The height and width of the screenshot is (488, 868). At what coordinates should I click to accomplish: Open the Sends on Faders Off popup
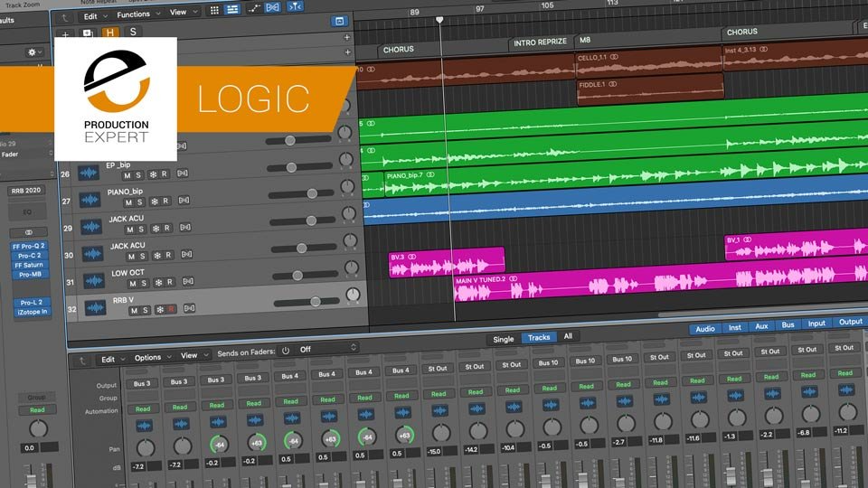329,349
